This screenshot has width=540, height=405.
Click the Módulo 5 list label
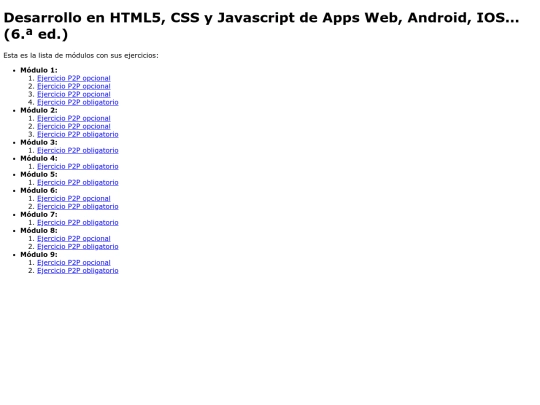pyautogui.click(x=39, y=174)
